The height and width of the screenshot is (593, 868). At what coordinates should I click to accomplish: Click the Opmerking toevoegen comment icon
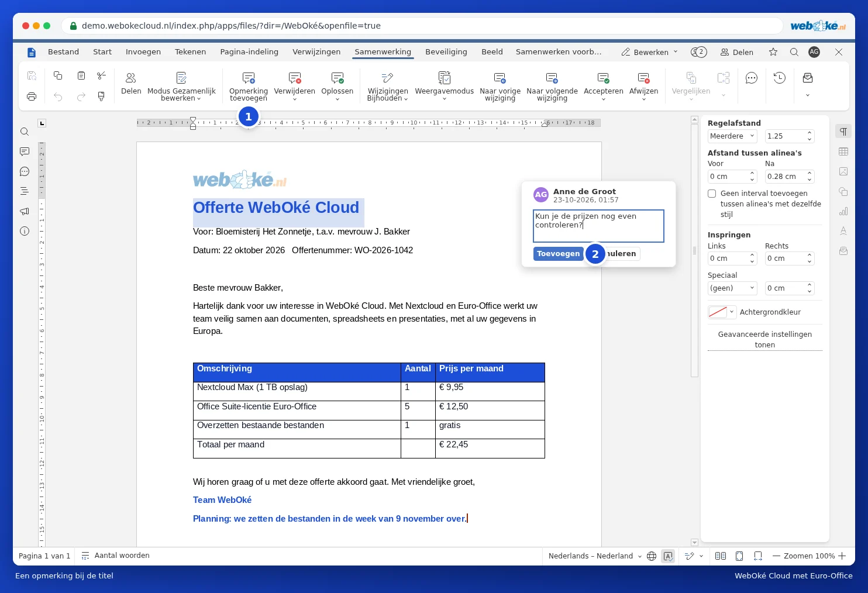(x=249, y=78)
